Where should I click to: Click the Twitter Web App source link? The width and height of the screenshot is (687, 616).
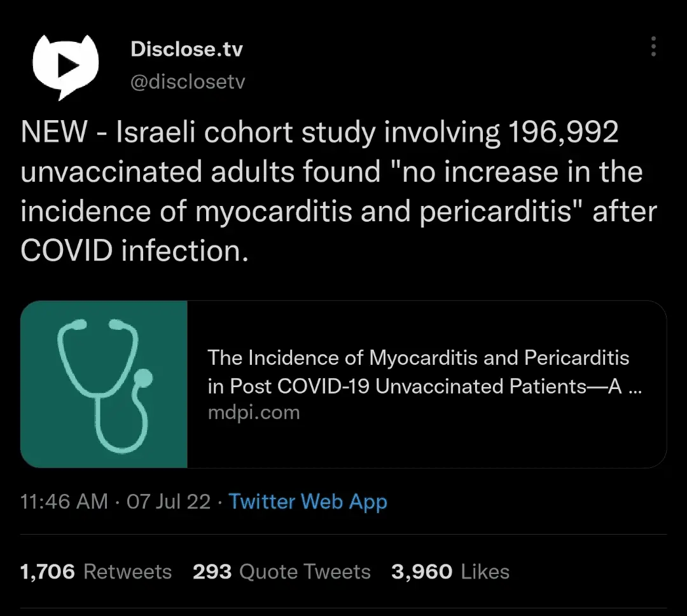308,502
